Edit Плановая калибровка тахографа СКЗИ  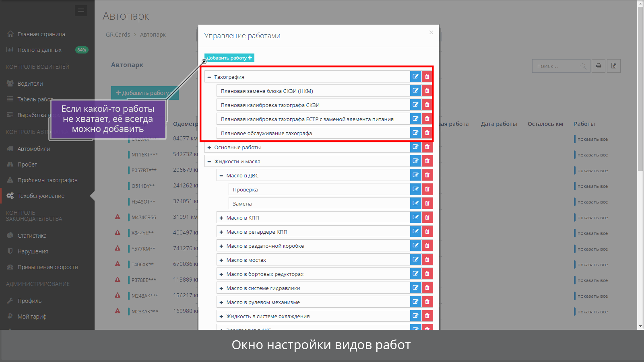click(x=416, y=105)
